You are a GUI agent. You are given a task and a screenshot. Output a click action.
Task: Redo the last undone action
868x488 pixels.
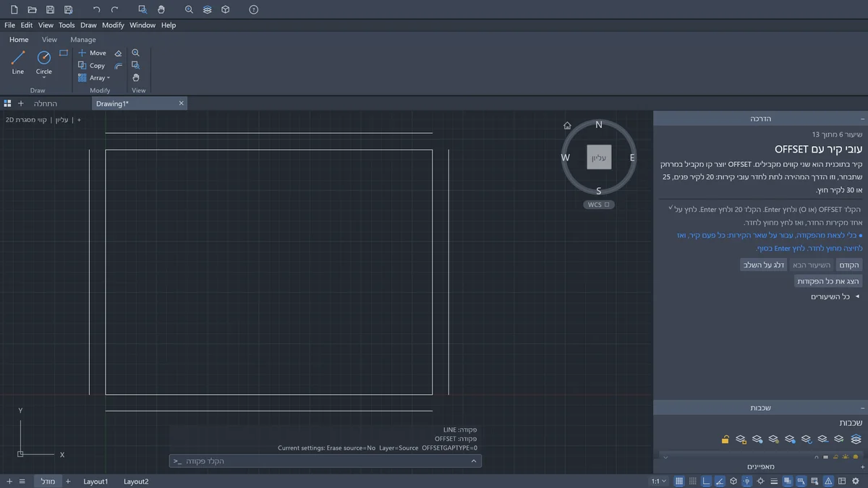click(115, 9)
